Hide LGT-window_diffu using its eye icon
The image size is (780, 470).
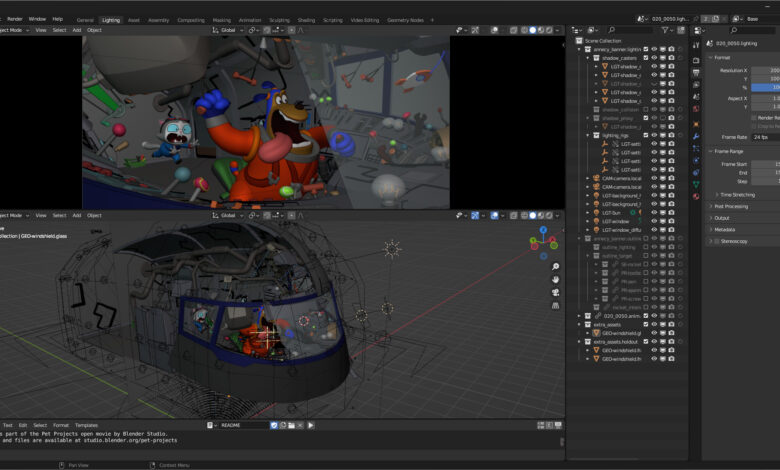(x=654, y=230)
